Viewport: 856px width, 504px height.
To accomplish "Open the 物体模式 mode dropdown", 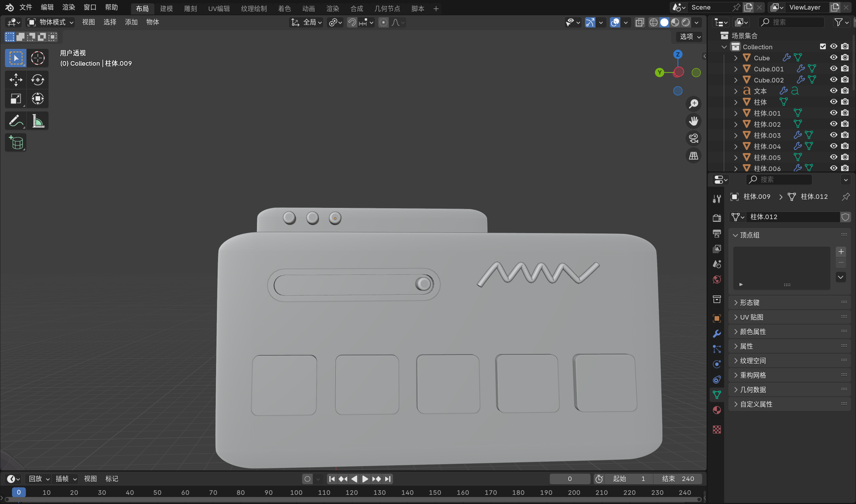I will (x=50, y=23).
